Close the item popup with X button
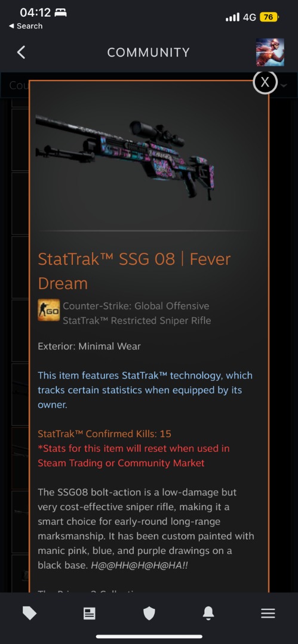 [265, 82]
